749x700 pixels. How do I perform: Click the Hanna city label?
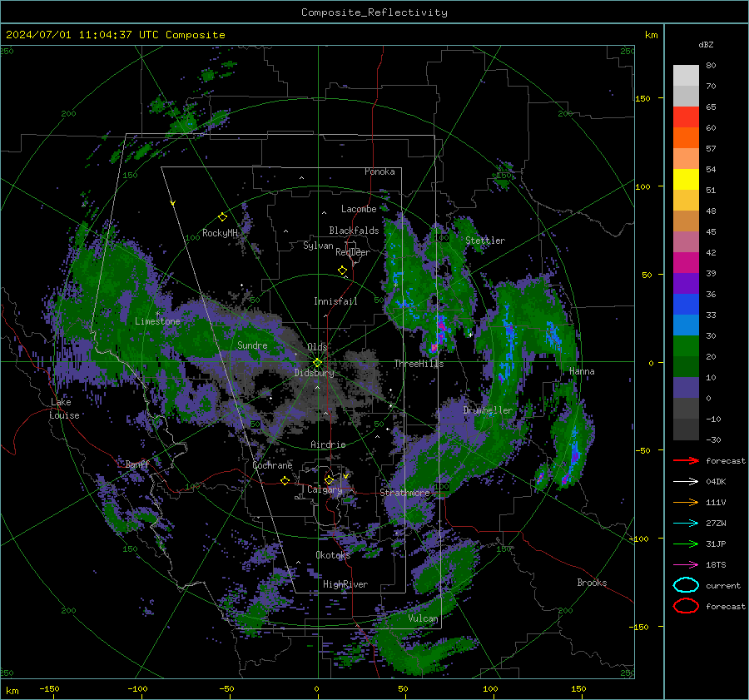(x=582, y=371)
